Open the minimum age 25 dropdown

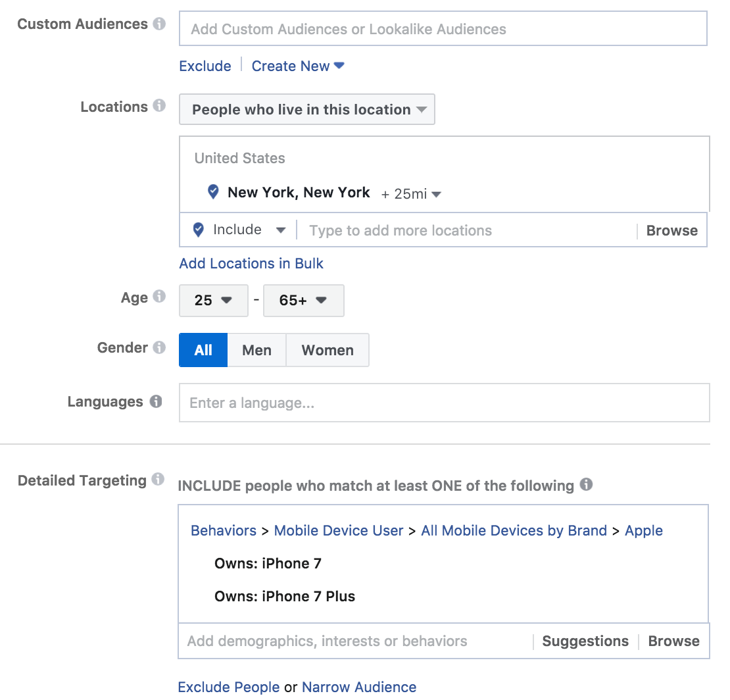coord(213,301)
